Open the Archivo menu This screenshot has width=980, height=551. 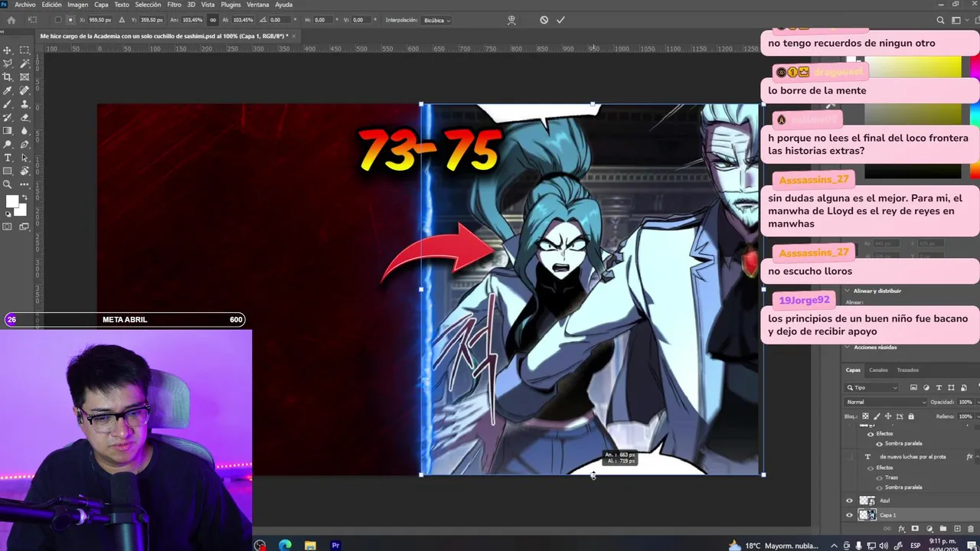25,5
